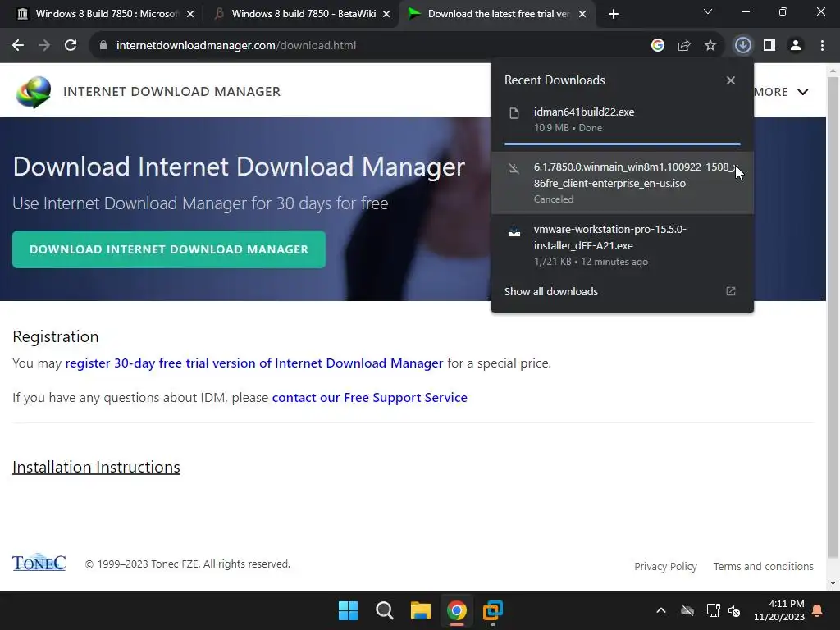Open downloads page via external-link icon
840x630 pixels.
[x=731, y=291]
